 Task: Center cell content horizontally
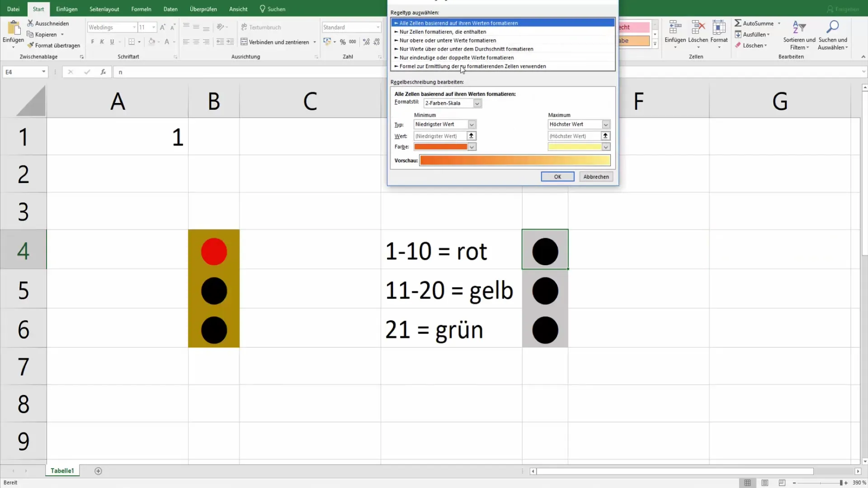tap(196, 42)
